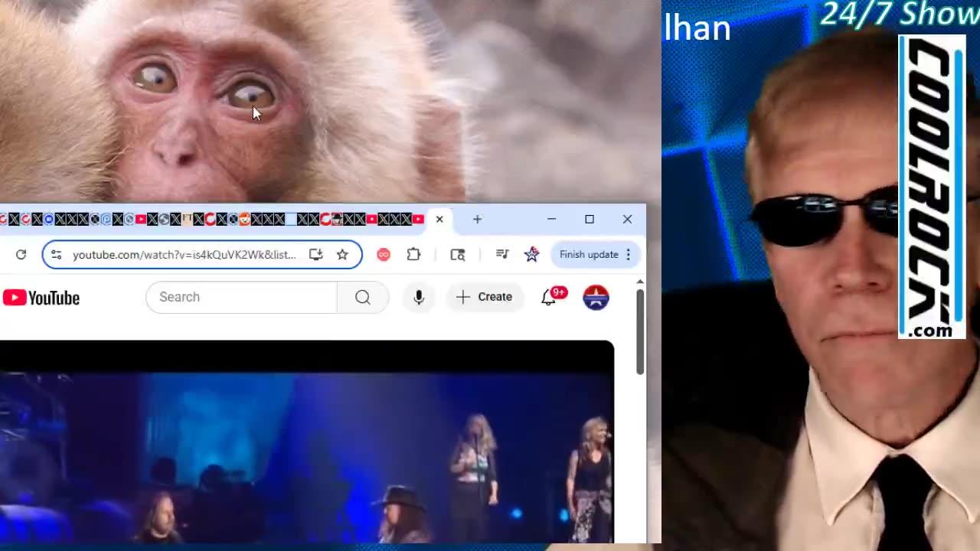Click the Finish update button
This screenshot has height=551, width=980.
[x=589, y=255]
